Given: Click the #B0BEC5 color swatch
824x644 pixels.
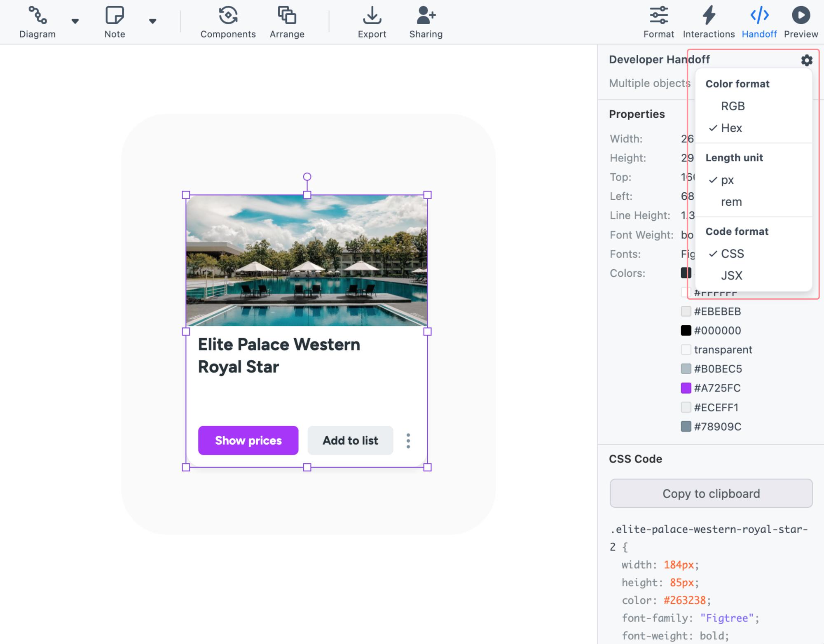Looking at the screenshot, I should [686, 369].
